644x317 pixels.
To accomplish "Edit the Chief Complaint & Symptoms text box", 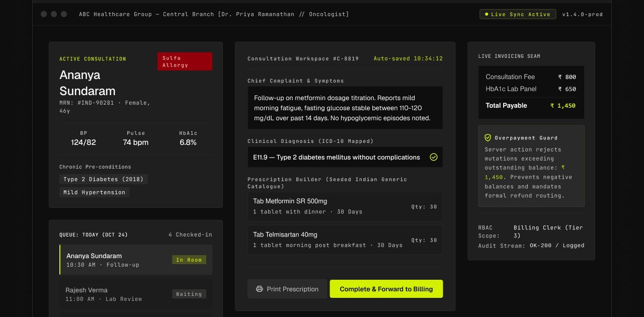I will (345, 108).
